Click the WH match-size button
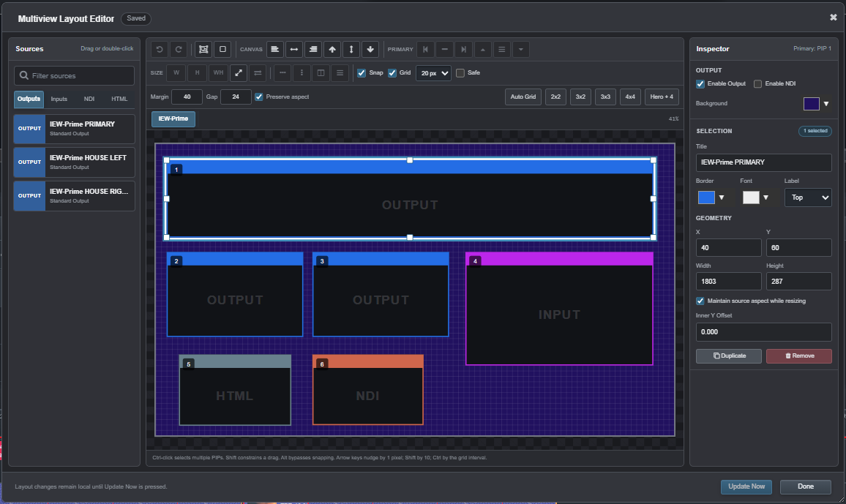This screenshot has width=846, height=504. point(218,72)
